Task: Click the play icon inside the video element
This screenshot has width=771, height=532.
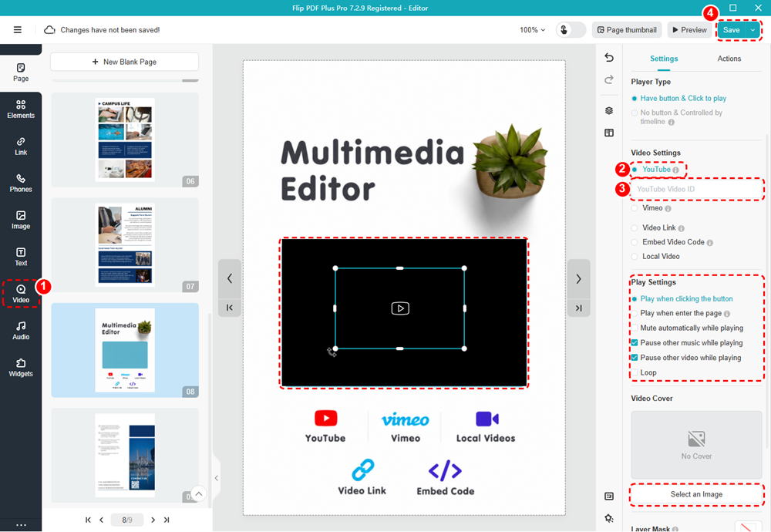Action: point(399,308)
